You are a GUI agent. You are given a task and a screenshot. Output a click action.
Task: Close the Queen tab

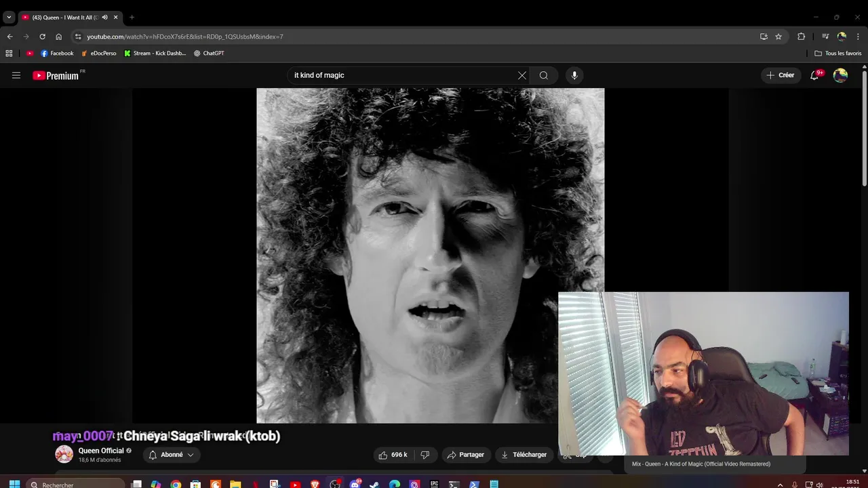116,17
